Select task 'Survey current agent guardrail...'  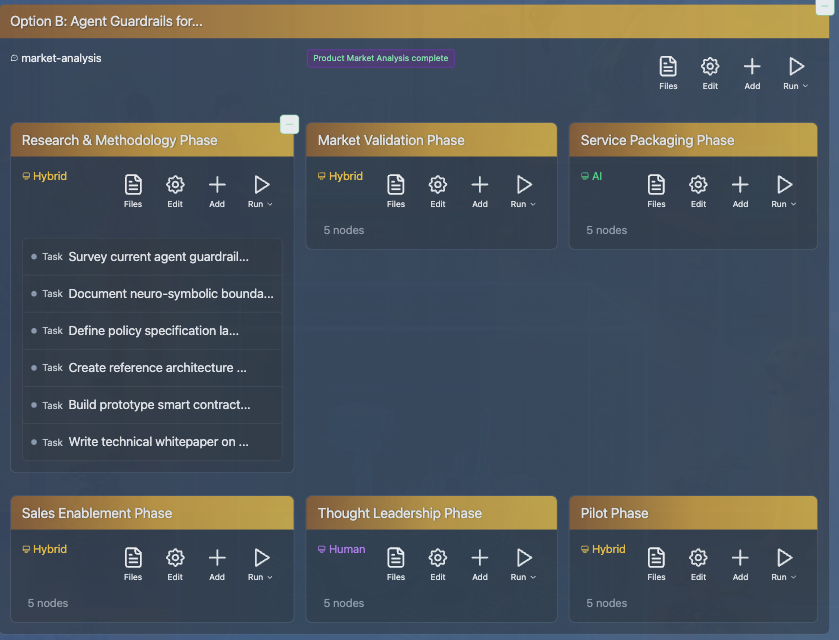[x=152, y=257]
